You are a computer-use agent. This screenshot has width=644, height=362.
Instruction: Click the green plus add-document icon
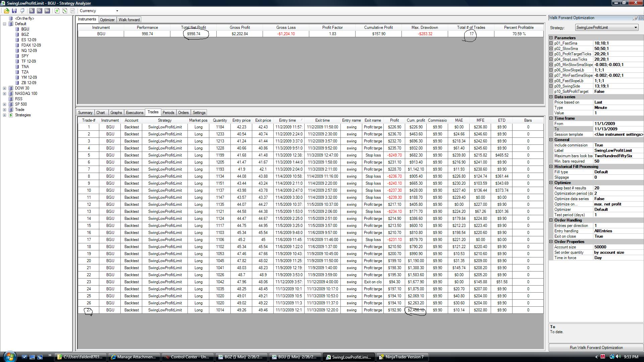pos(57,11)
